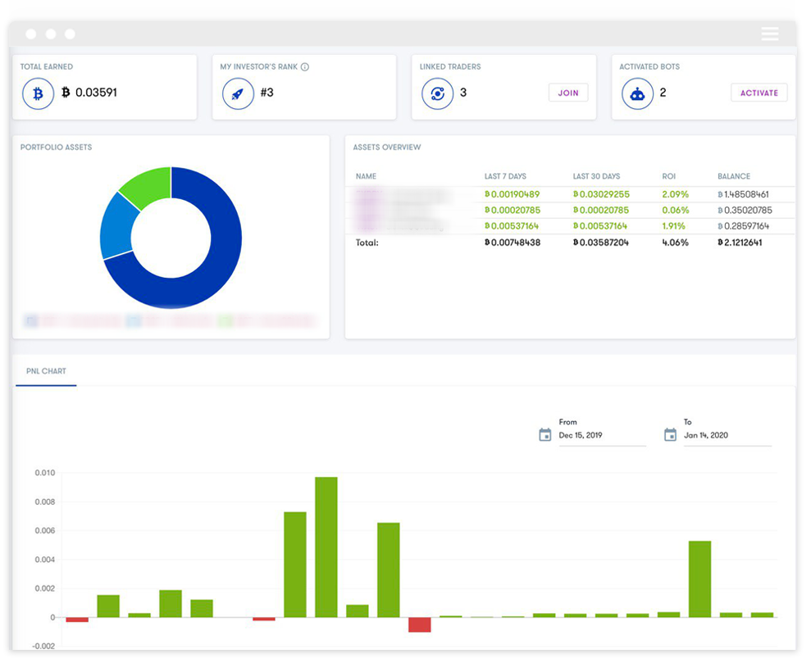This screenshot has width=811, height=672.
Task: Click the robot icon in Activated Bots
Action: pyautogui.click(x=637, y=93)
